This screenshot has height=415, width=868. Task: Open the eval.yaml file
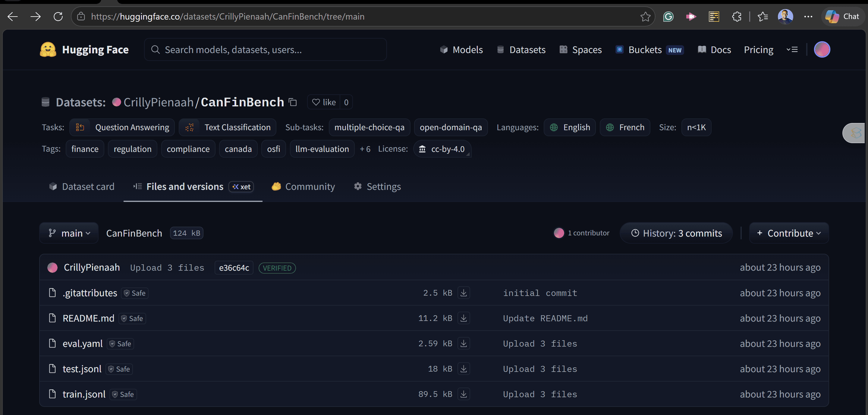click(x=83, y=344)
